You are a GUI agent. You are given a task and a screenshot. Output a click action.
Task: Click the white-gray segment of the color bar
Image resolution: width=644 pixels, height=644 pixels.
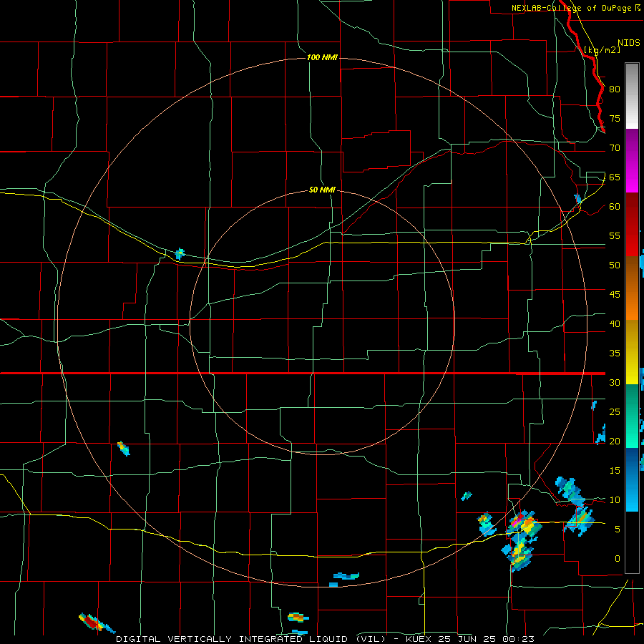pos(632,96)
